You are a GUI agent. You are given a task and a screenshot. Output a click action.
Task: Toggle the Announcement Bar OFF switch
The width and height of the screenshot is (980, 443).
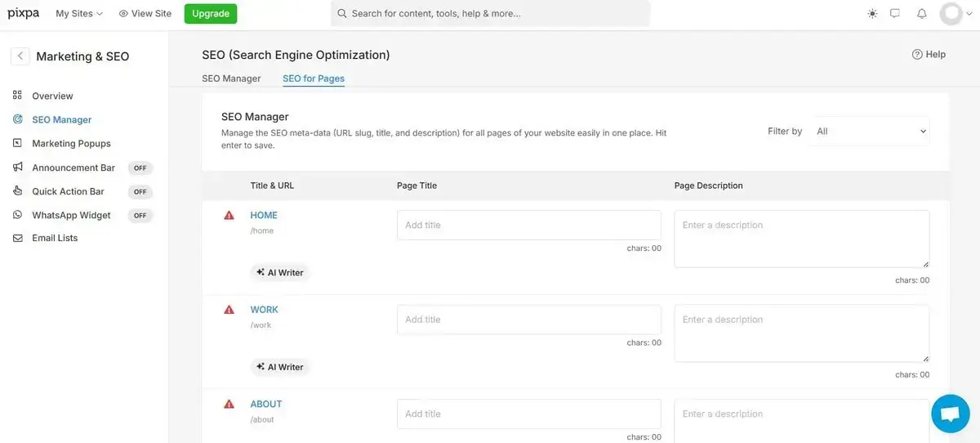[140, 168]
